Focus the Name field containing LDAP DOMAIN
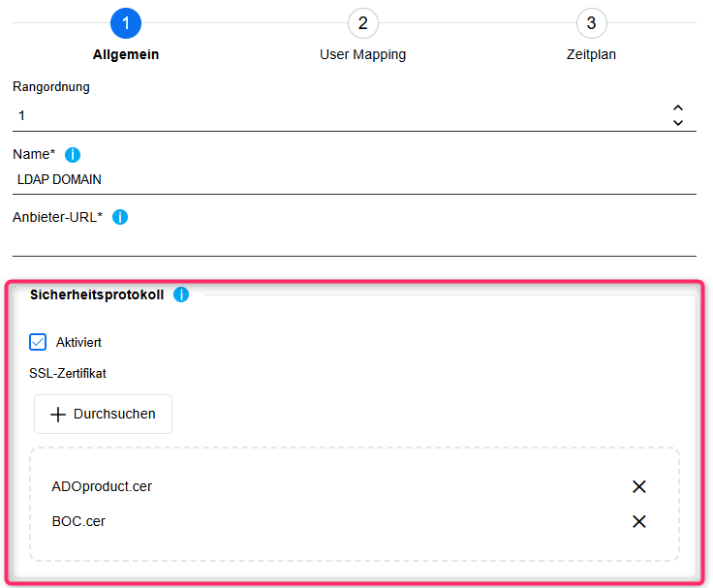Image resolution: width=713 pixels, height=588 pixels. (329, 179)
